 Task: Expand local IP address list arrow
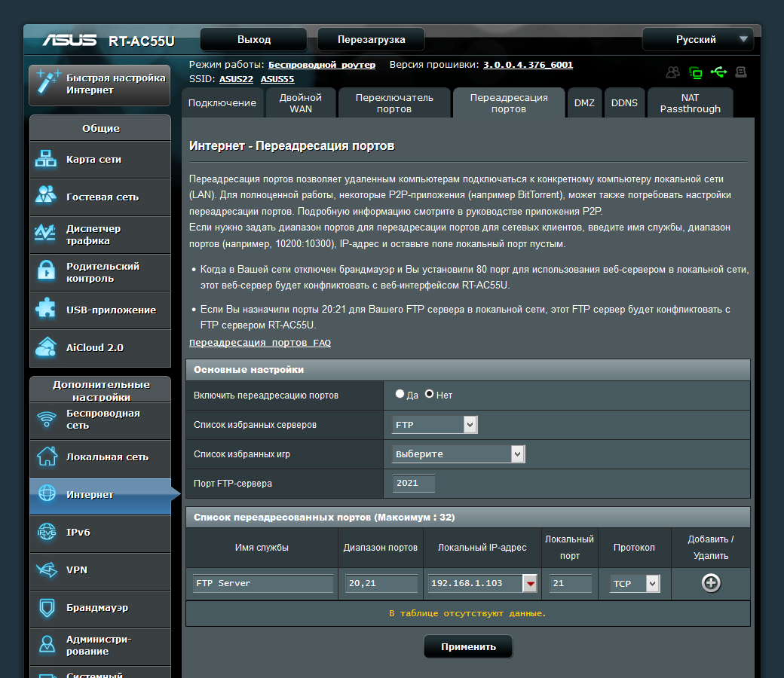click(x=530, y=583)
